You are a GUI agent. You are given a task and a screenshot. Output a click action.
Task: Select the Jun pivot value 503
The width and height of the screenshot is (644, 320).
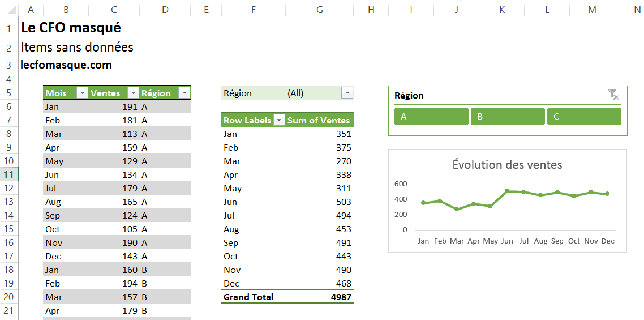(343, 202)
